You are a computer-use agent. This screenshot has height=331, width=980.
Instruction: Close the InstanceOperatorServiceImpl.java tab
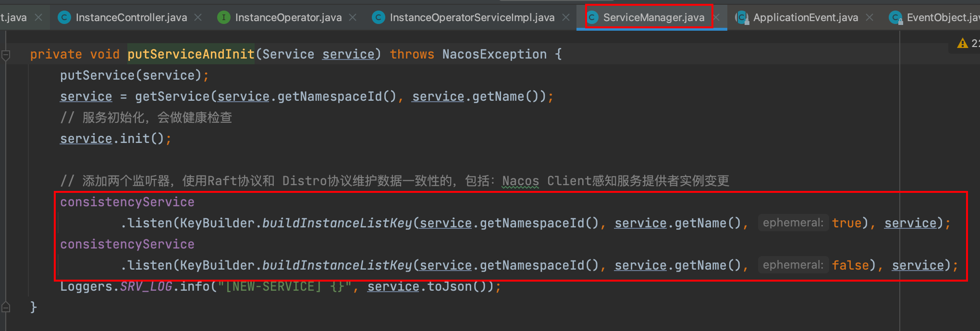[x=566, y=18]
